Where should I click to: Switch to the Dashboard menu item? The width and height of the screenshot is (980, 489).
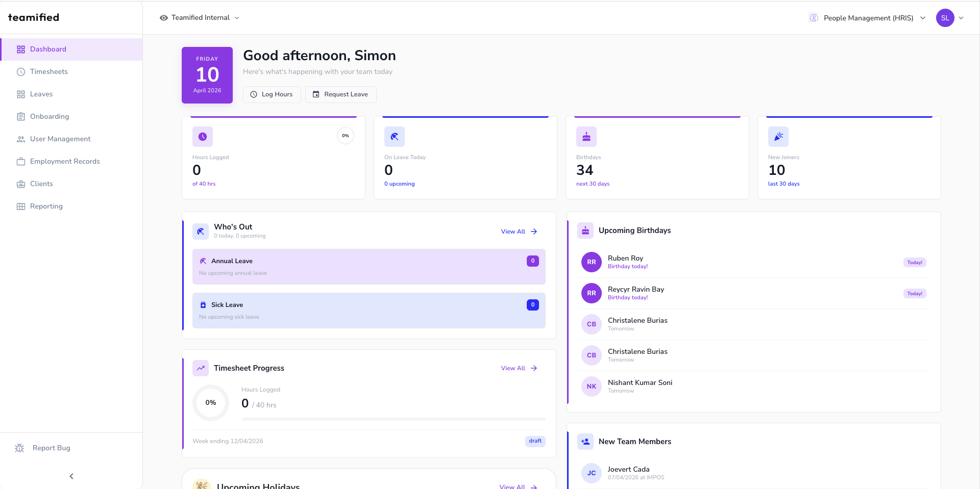click(48, 49)
